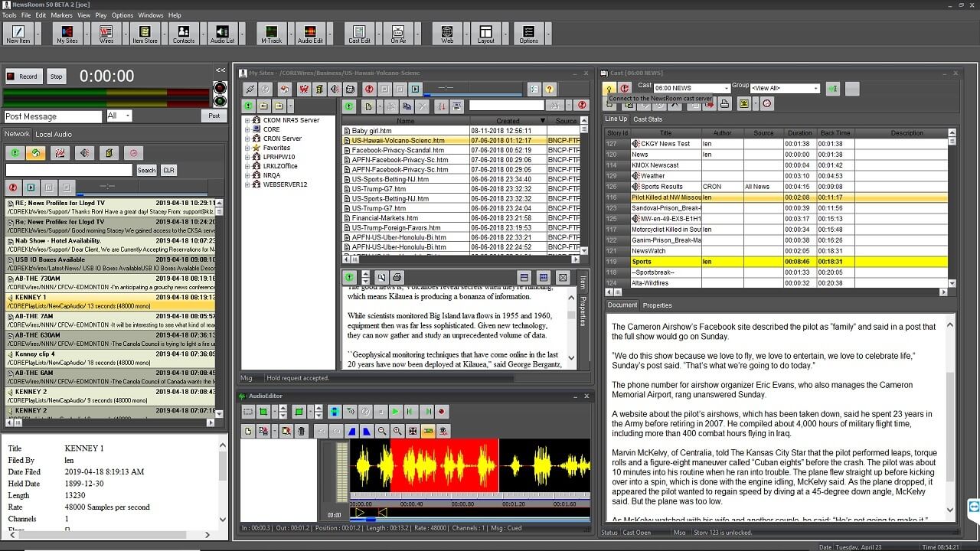Expand the CKOM NR45 Server tree node
Image resolution: width=980 pixels, height=551 pixels.
[x=247, y=120]
